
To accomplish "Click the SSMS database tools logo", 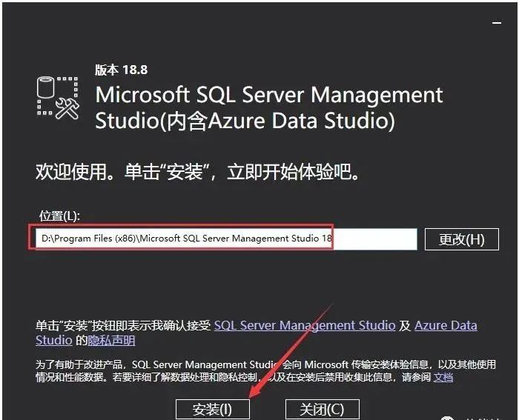I will [58, 98].
